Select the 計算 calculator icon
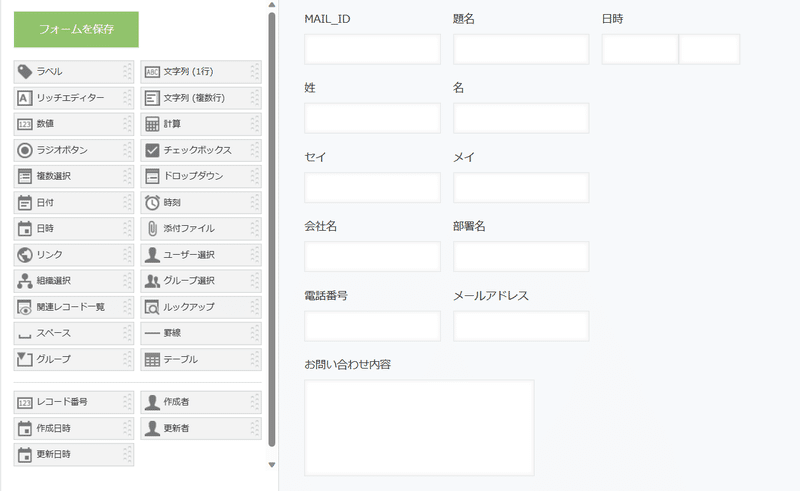The height and width of the screenshot is (491, 800). [x=152, y=124]
